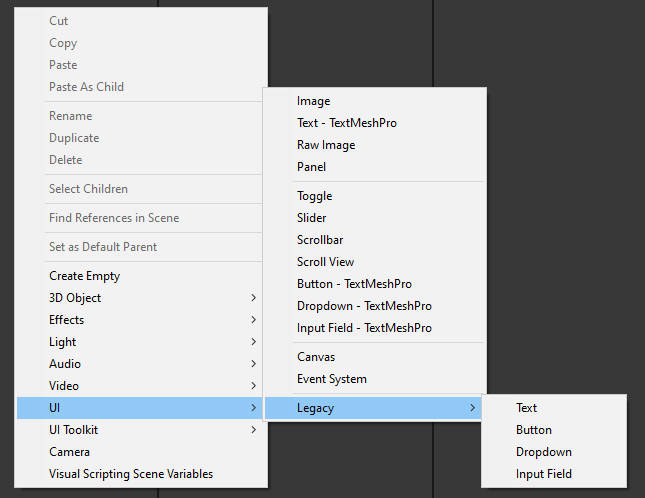Add Text - TextMeshPro element
Screen dimensions: 645x498
pos(347,123)
